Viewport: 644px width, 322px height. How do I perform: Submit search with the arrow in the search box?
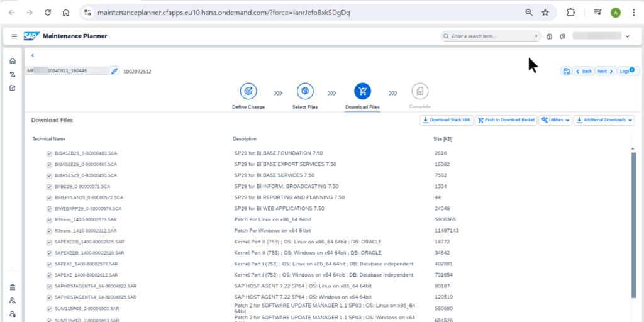[536, 36]
